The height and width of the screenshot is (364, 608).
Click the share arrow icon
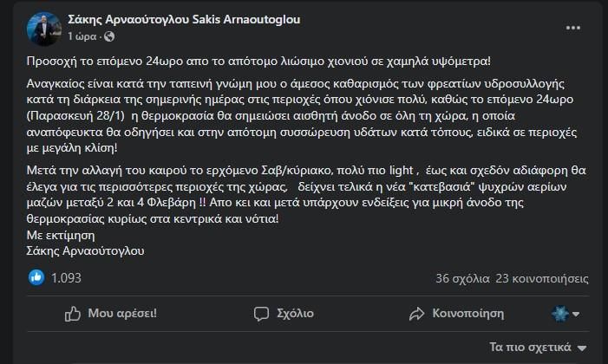[415, 313]
